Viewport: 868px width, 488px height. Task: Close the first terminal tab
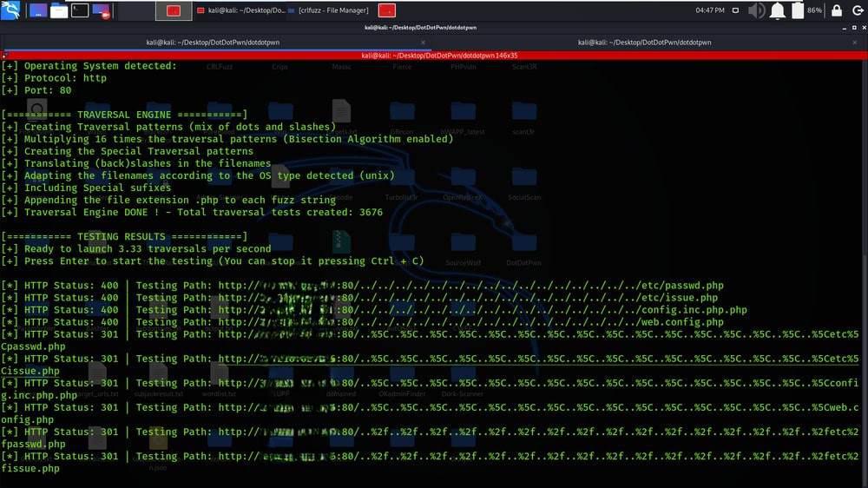423,43
